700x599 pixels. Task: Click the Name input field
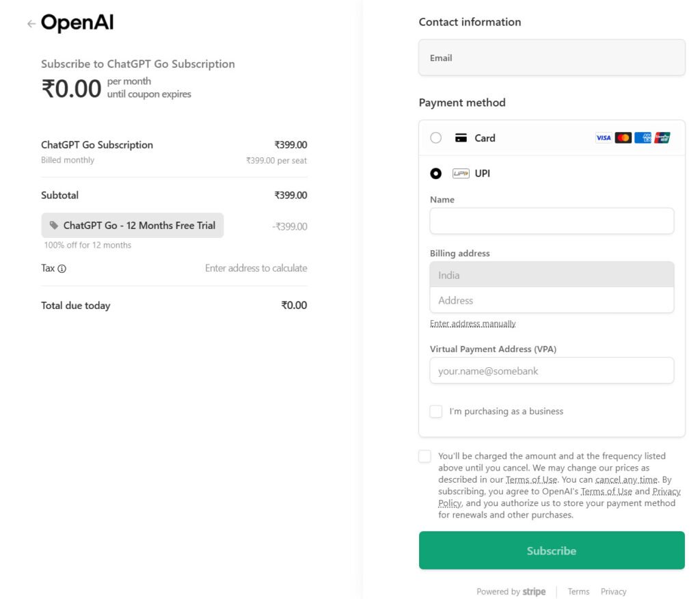[x=552, y=222]
